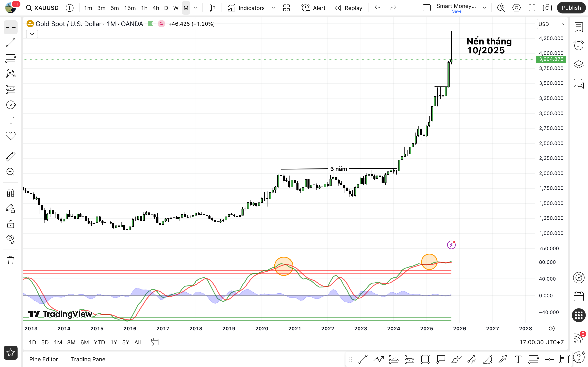Viewport: 588px width, 367px height.
Task: Toggle lock all drawing tools
Action: 10,224
